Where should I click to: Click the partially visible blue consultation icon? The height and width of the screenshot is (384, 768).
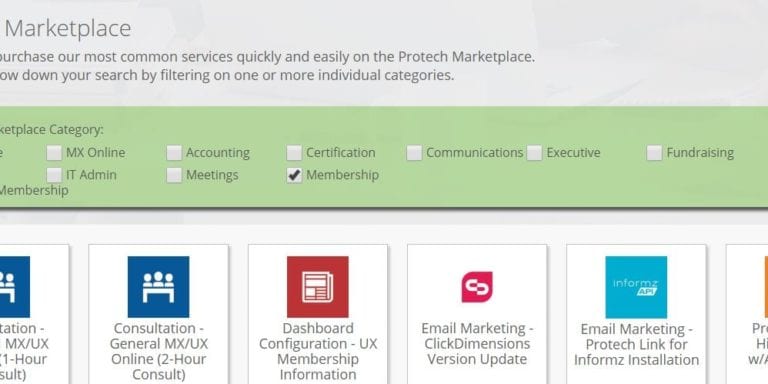click(15, 287)
